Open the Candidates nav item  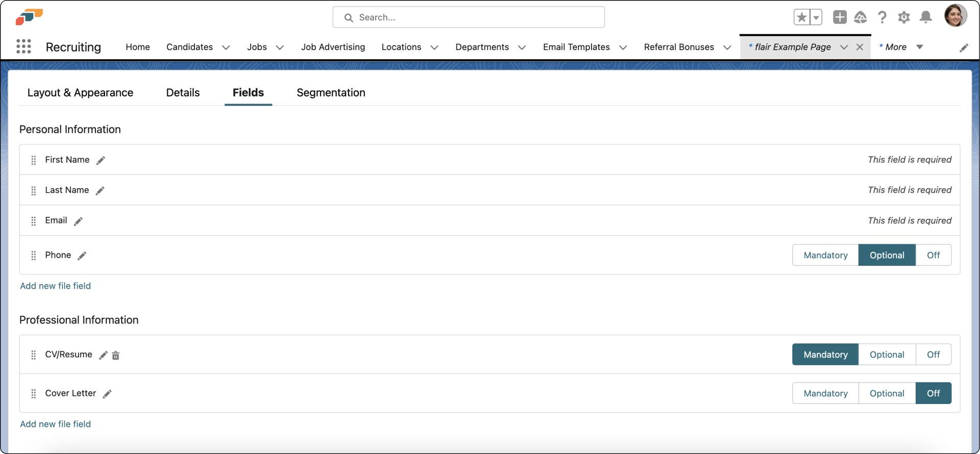(x=189, y=47)
